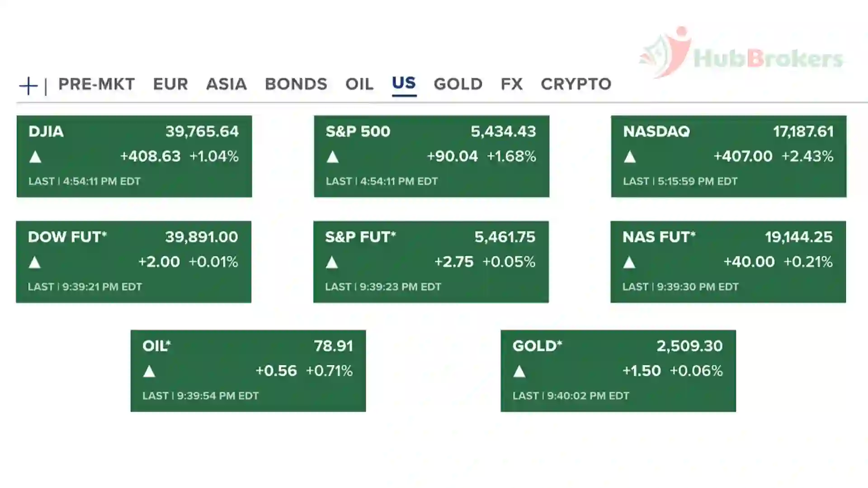Select the ASIA tab

[x=226, y=84]
